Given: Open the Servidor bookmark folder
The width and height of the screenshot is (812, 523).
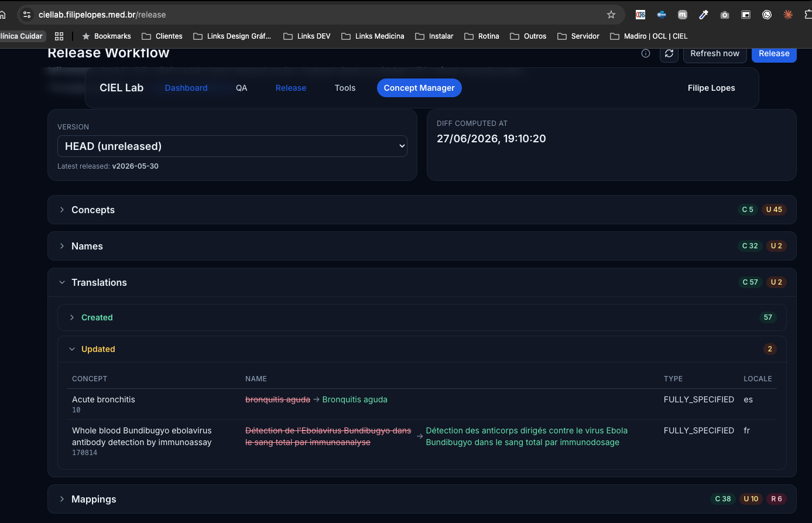Looking at the screenshot, I should pyautogui.click(x=578, y=36).
